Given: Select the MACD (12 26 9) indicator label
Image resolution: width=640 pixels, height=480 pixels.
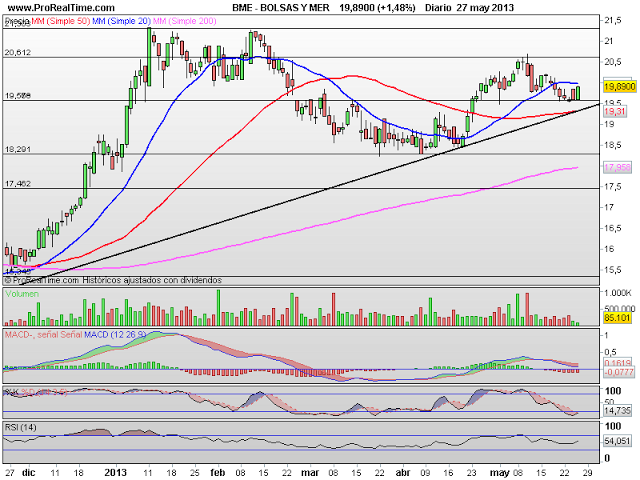Looking at the screenshot, I should (115, 335).
